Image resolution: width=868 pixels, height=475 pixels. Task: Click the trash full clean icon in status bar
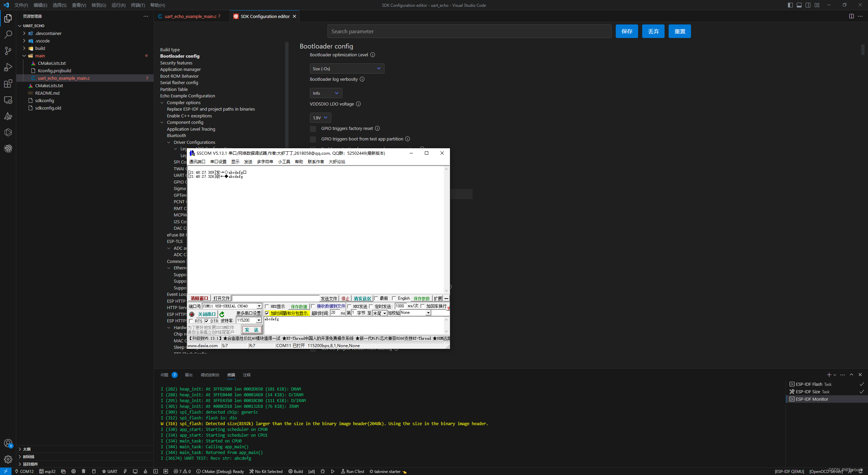tap(83, 471)
